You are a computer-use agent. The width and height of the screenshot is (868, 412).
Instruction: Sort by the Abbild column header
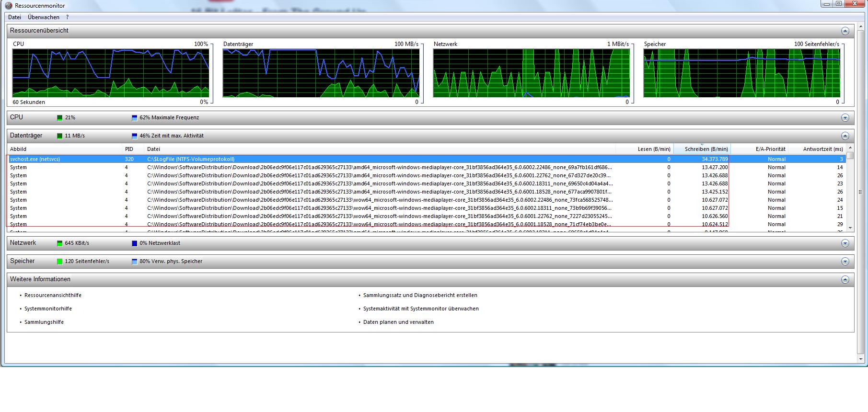[65, 149]
